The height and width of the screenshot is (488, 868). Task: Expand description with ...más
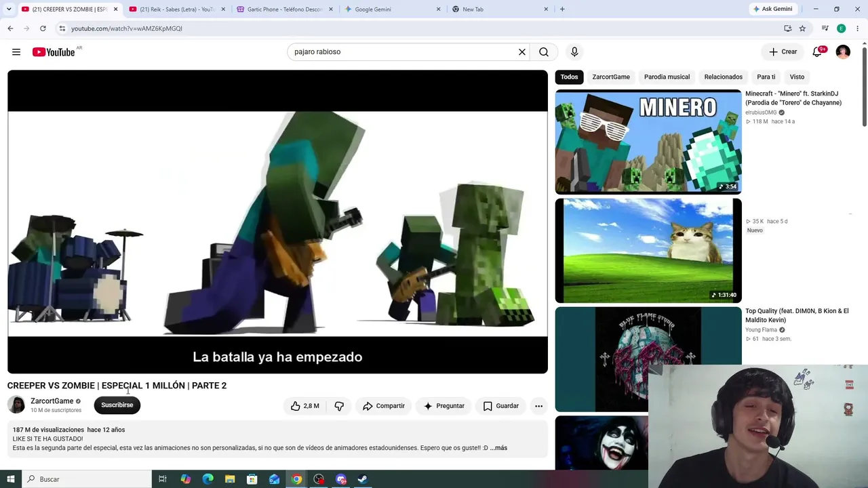[498, 448]
